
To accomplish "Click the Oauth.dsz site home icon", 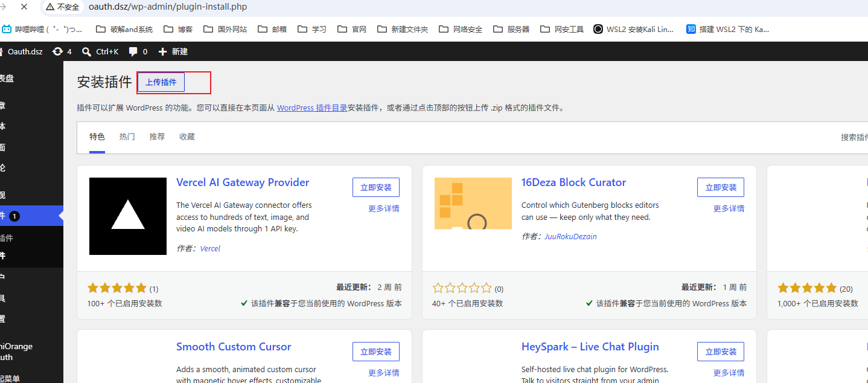I will [x=2, y=51].
